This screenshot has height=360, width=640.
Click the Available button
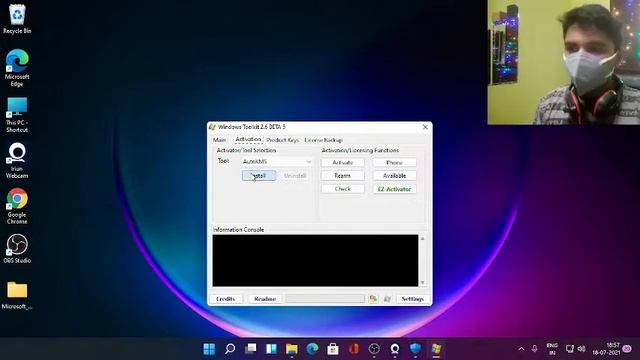[x=394, y=176]
